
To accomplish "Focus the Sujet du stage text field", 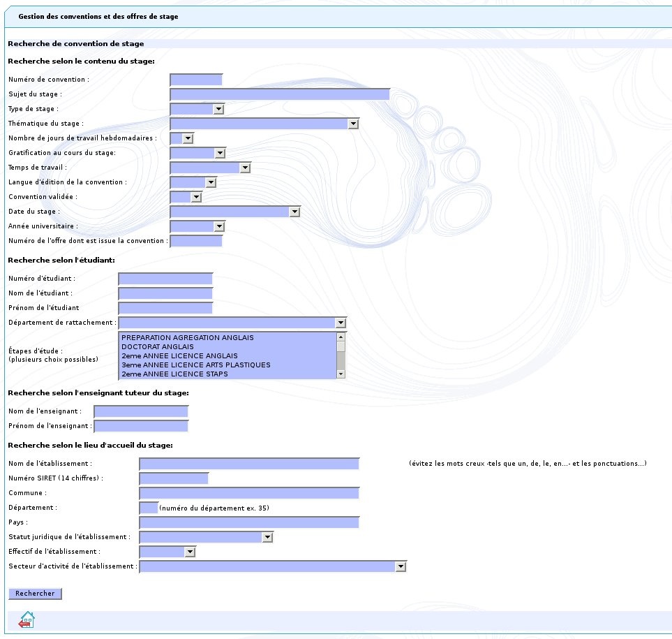I will [x=279, y=94].
